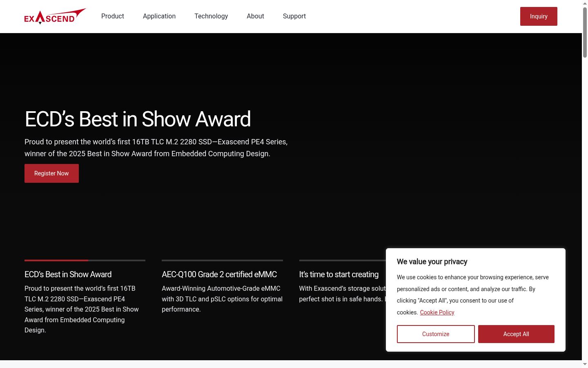The image size is (588, 368).
Task: Click the scrollbar up arrow
Action: (x=585, y=3)
